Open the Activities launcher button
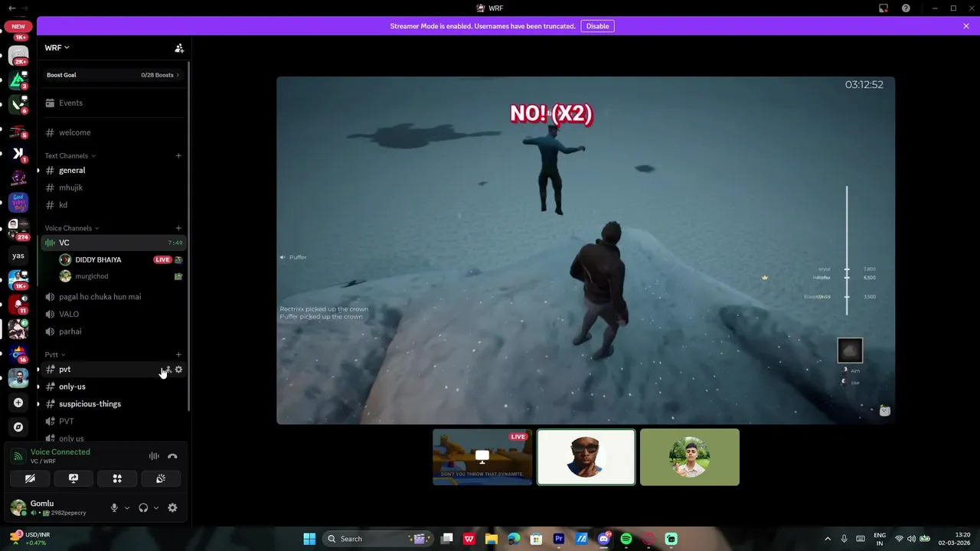This screenshot has width=980, height=551. 117,478
